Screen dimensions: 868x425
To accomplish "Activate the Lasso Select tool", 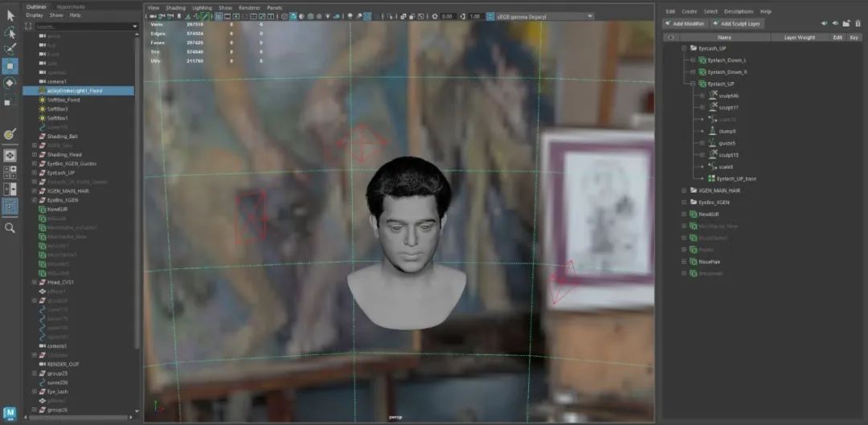I will [10, 32].
